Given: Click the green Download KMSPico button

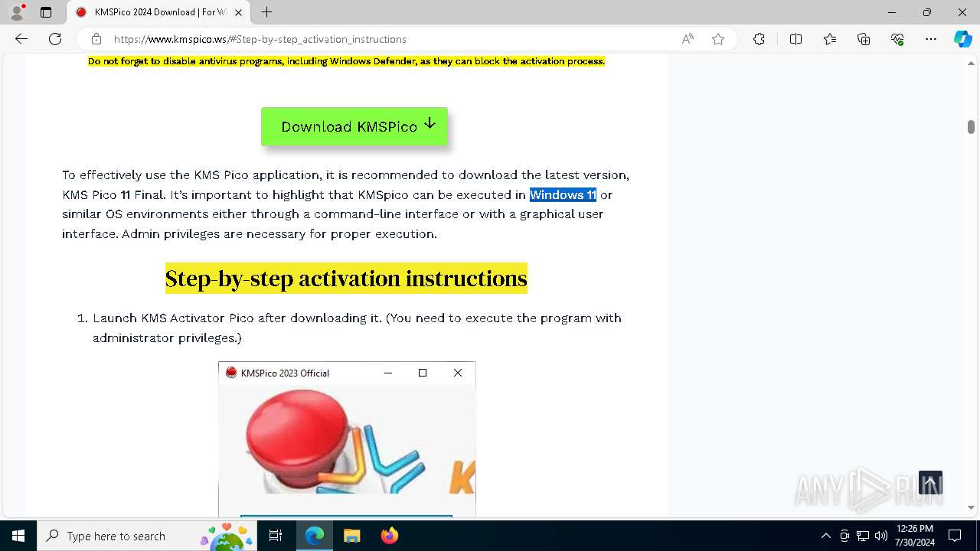Looking at the screenshot, I should pyautogui.click(x=354, y=126).
